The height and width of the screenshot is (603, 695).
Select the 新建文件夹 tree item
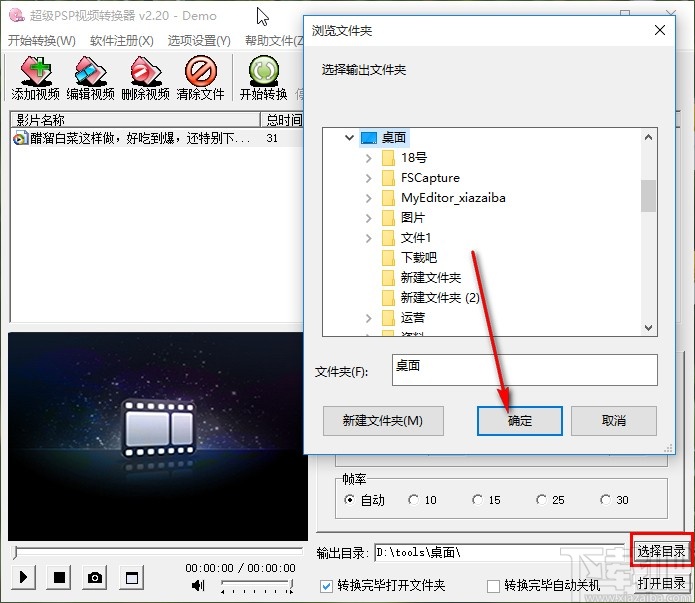(431, 278)
